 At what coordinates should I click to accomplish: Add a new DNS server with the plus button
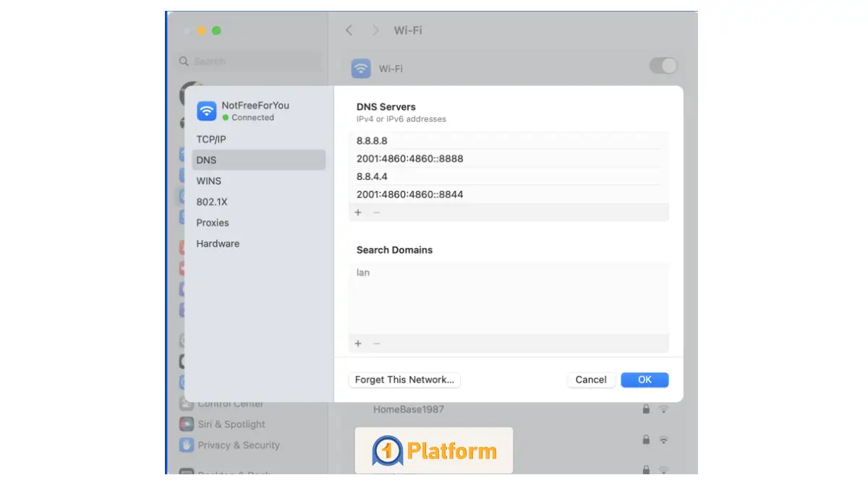point(357,212)
